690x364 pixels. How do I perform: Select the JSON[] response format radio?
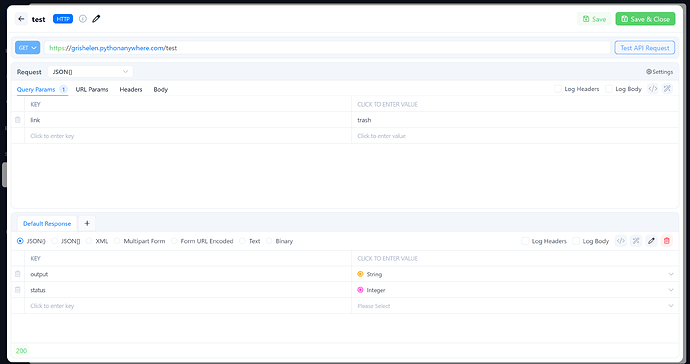(x=55, y=241)
